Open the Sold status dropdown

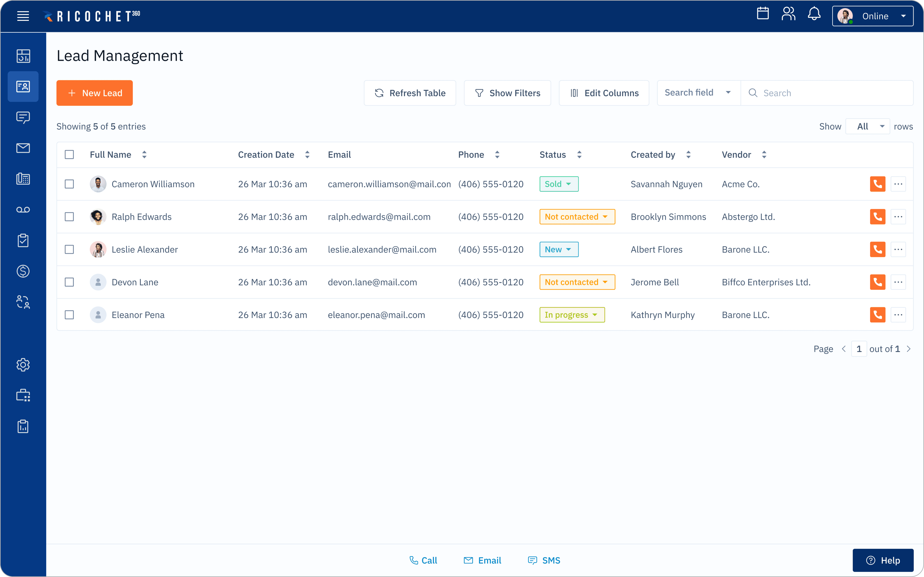pyautogui.click(x=559, y=184)
